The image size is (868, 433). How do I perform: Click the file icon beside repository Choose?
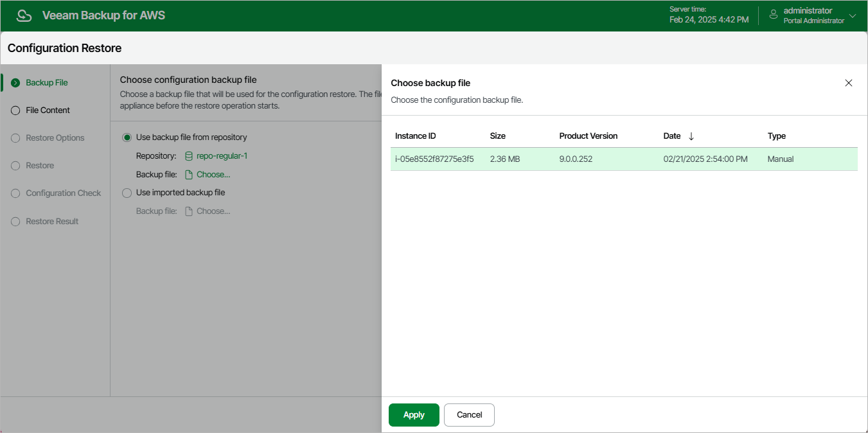tap(189, 175)
